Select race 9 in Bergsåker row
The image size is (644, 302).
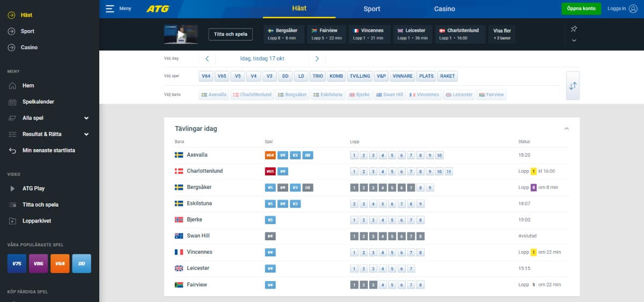tap(430, 188)
